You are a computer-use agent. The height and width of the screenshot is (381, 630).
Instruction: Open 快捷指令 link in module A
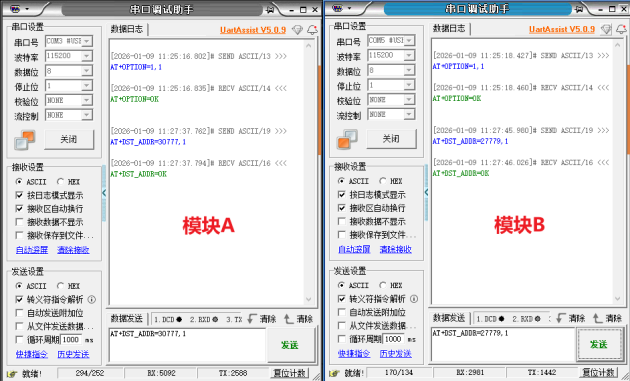[x=32, y=354]
